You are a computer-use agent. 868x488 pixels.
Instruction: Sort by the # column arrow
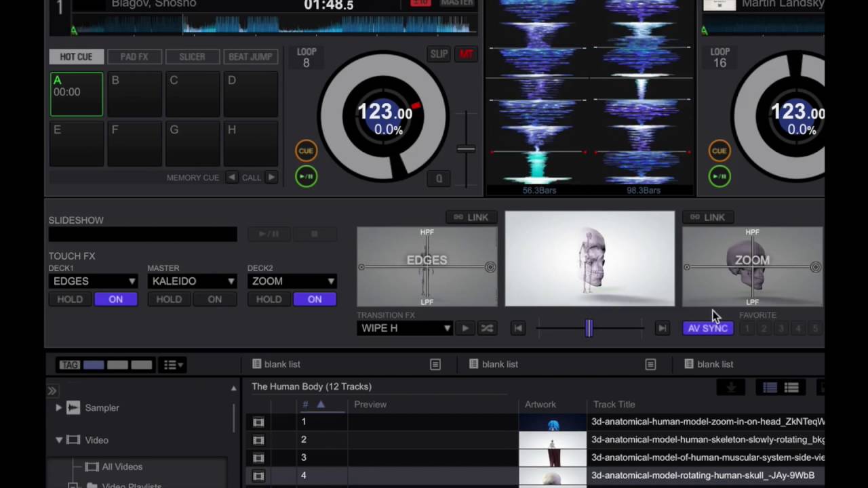(321, 405)
